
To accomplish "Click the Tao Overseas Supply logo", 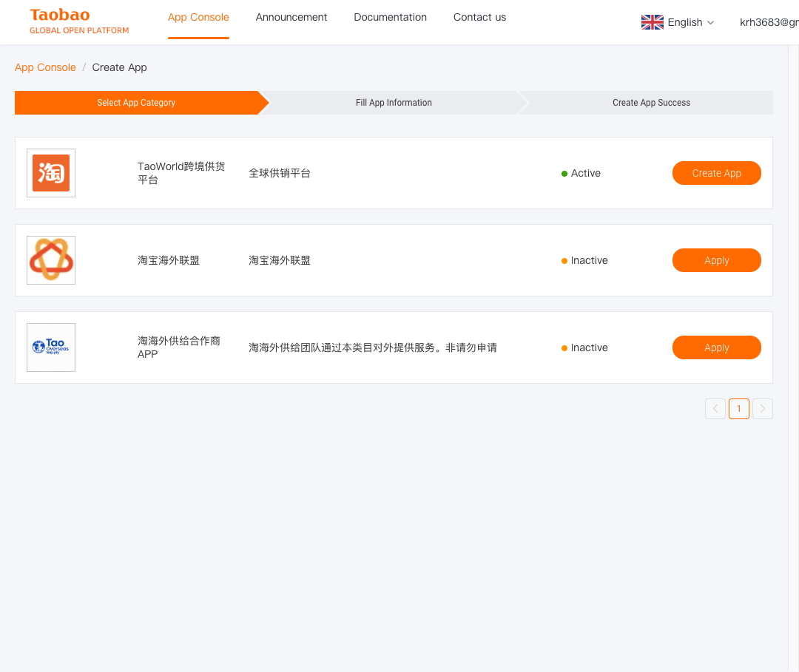I will coord(51,347).
